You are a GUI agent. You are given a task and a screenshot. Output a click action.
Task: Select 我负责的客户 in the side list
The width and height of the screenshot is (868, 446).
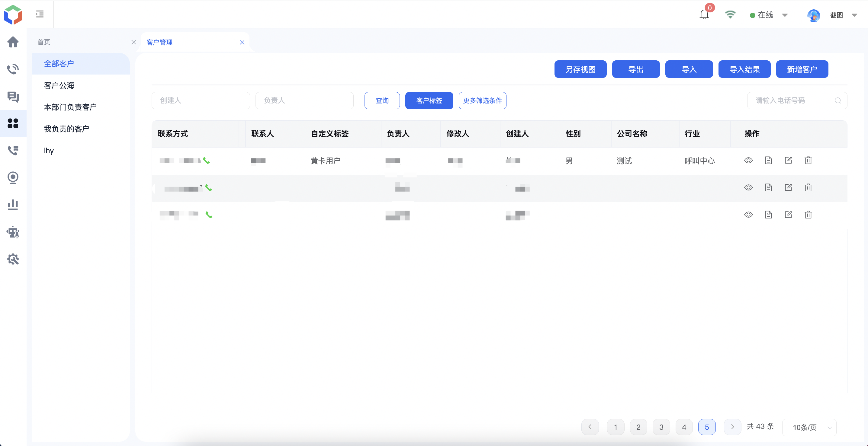[81, 129]
